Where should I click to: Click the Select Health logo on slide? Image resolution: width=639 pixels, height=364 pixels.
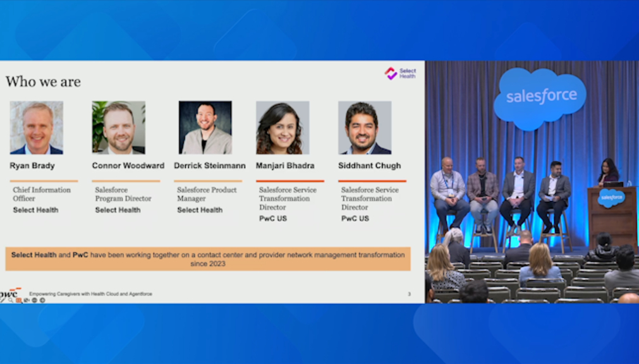pyautogui.click(x=401, y=73)
